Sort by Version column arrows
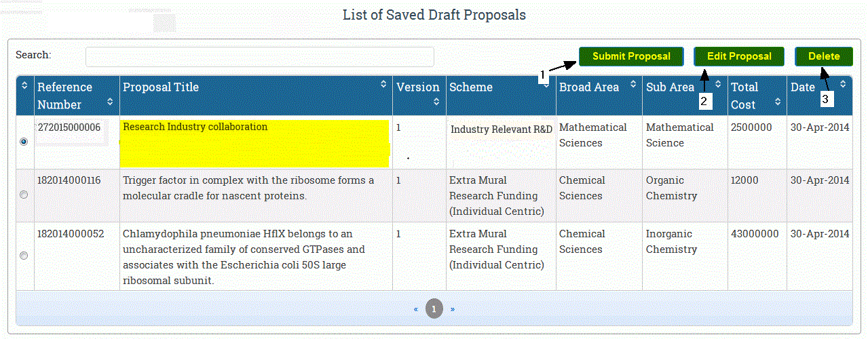The height and width of the screenshot is (339, 868). [x=436, y=102]
